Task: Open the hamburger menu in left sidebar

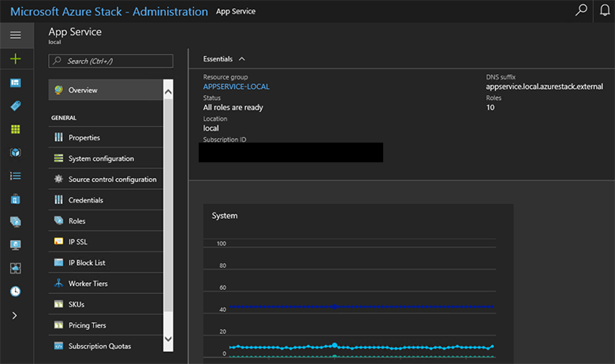Action: click(x=16, y=35)
